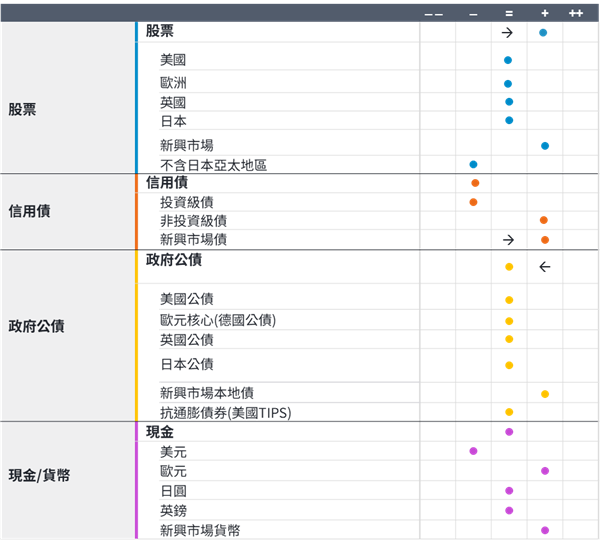The width and height of the screenshot is (600, 547).
Task: Click the equals sign column header
Action: point(509,13)
